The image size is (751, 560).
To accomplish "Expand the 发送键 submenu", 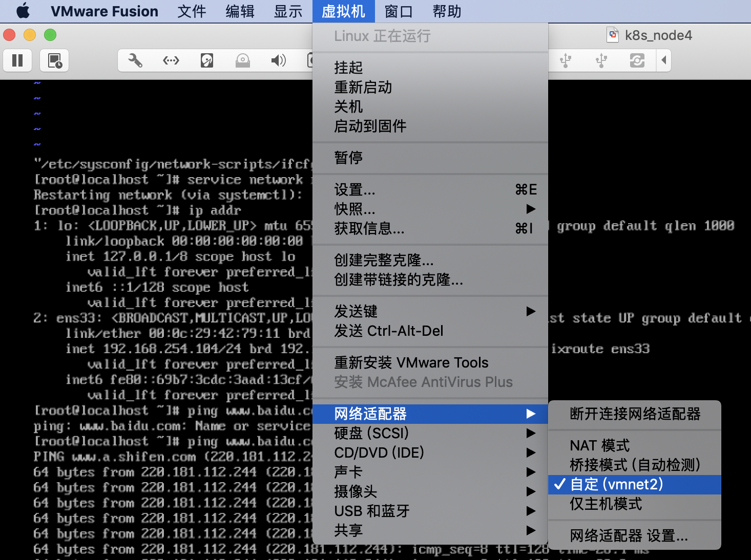I will [x=430, y=311].
